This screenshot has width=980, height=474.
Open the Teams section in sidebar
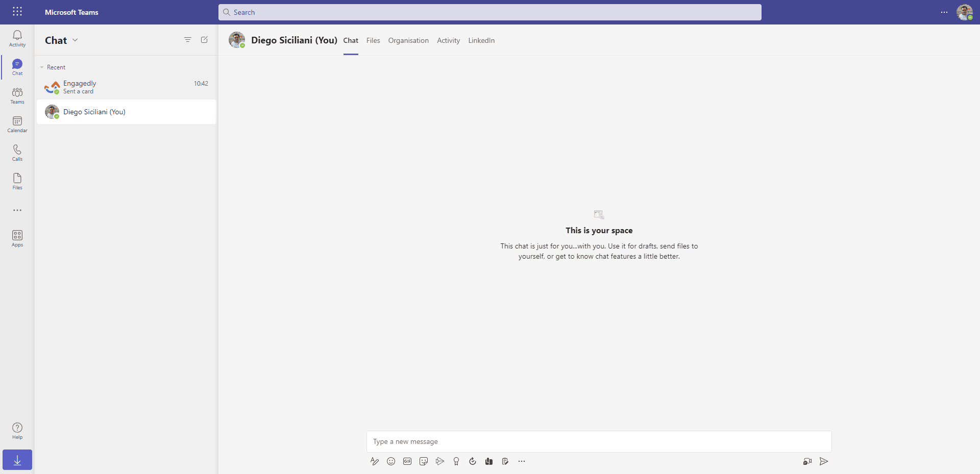coord(17,96)
